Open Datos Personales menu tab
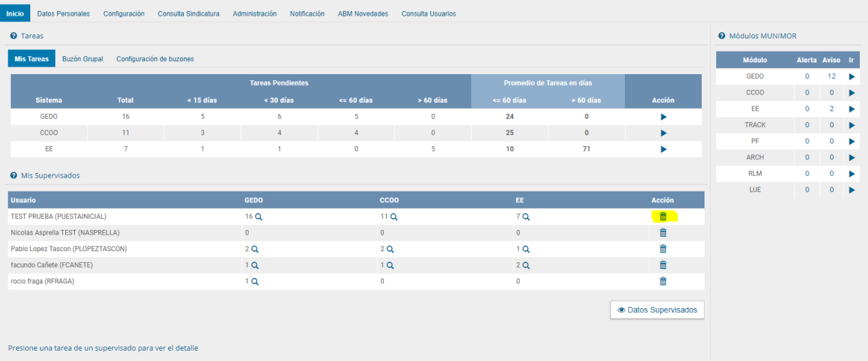 (63, 14)
